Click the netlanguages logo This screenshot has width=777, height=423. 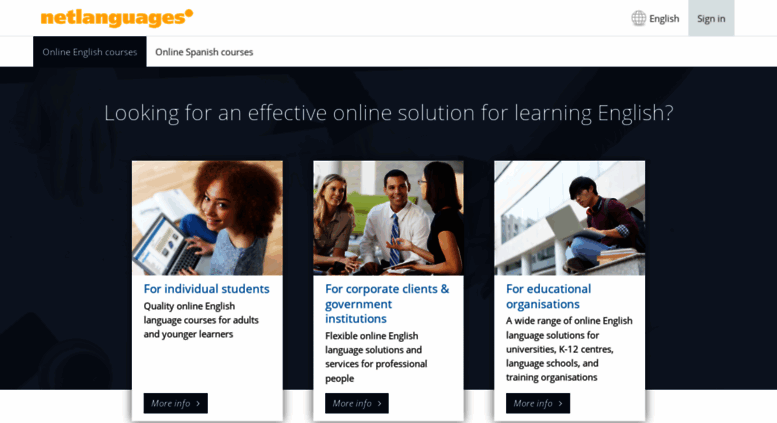[116, 18]
